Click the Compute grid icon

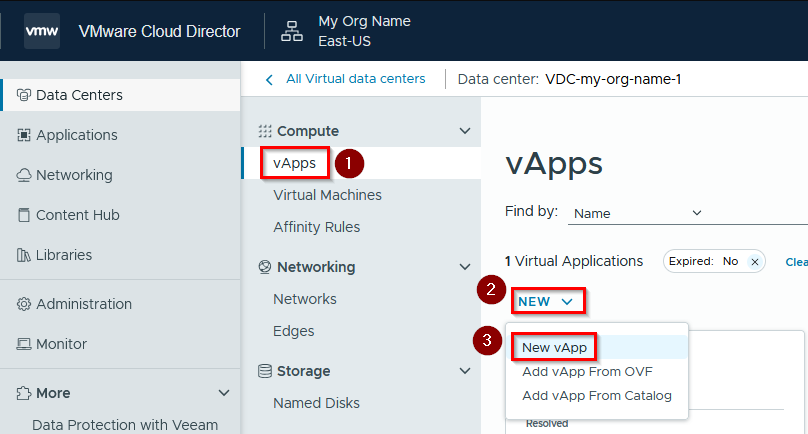click(x=265, y=131)
